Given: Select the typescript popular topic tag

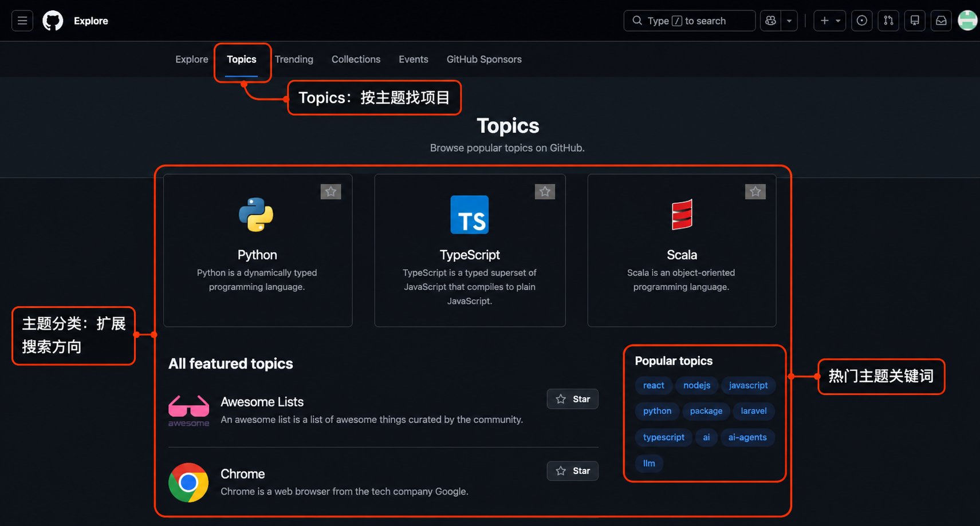Looking at the screenshot, I should [664, 437].
